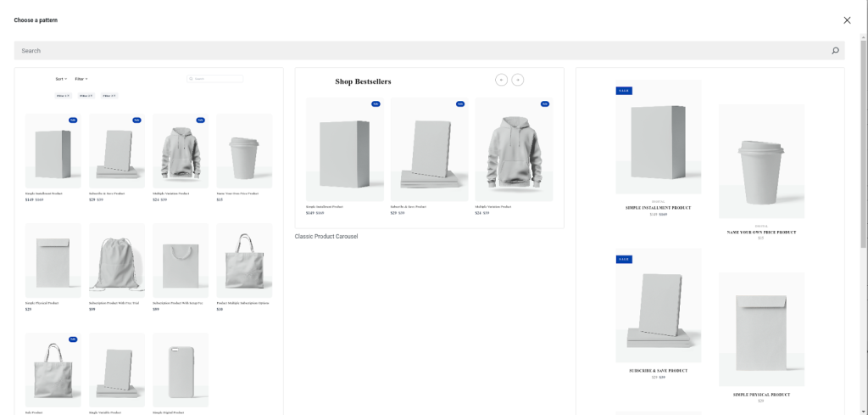The width and height of the screenshot is (868, 415).
Task: Click the Filter 3 chip
Action: [x=109, y=96]
